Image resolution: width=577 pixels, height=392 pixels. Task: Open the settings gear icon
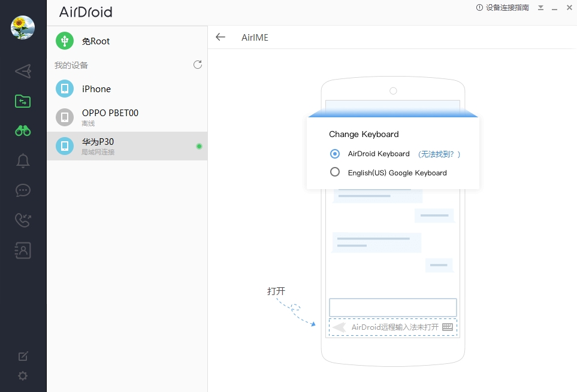[x=23, y=376]
